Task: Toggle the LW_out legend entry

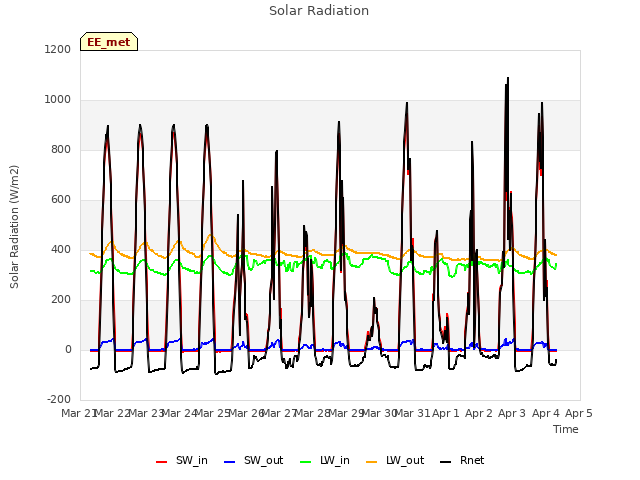Action: coord(395,461)
